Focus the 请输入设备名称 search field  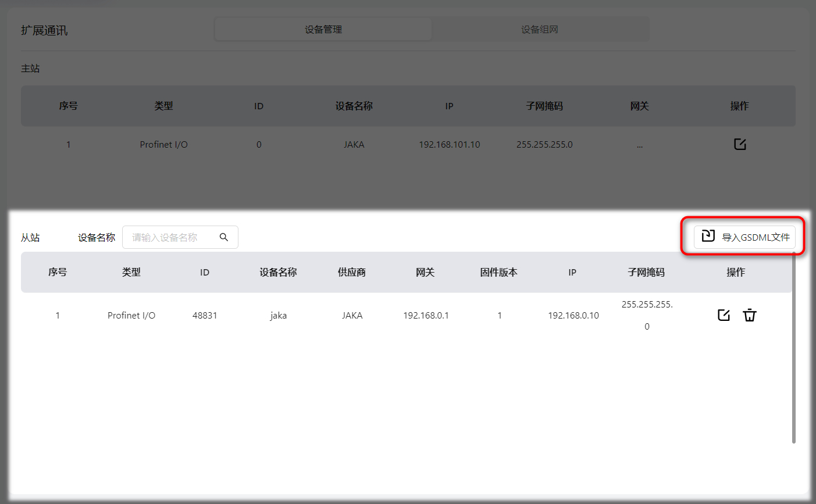point(170,237)
